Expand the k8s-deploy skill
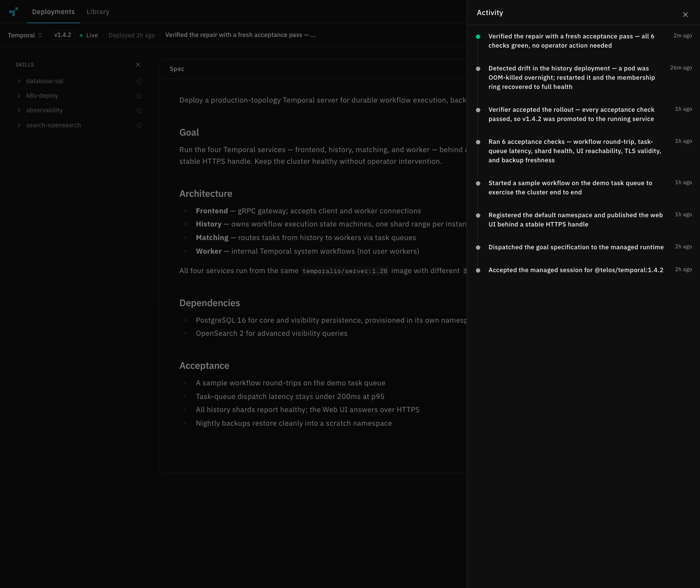Viewport: 700px width, 588px height. (19, 96)
